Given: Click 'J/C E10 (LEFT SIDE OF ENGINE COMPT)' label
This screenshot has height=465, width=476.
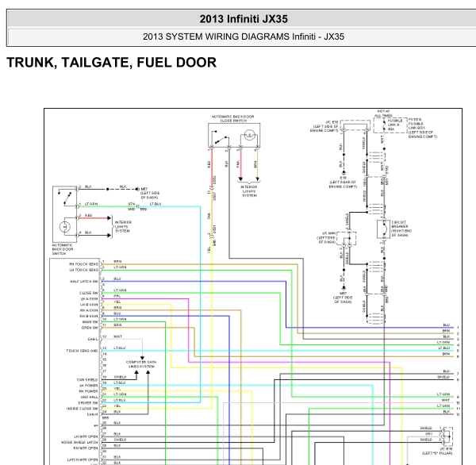Looking at the screenshot, I should [324, 126].
